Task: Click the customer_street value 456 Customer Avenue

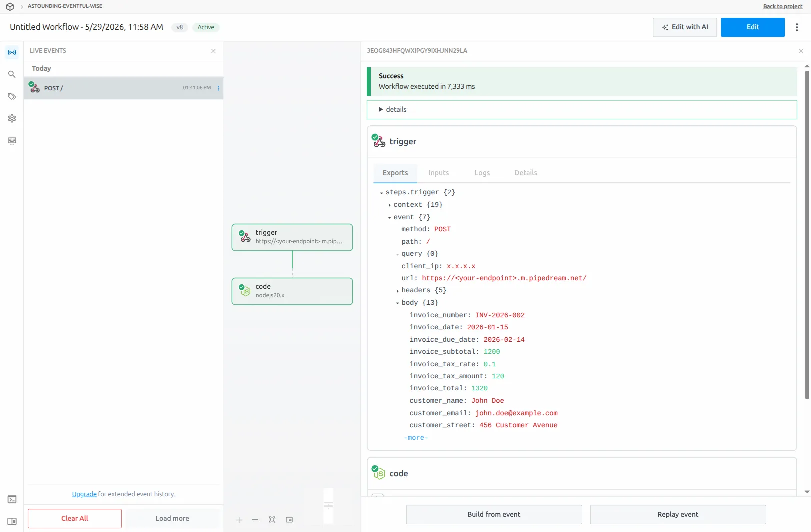Action: pyautogui.click(x=518, y=425)
